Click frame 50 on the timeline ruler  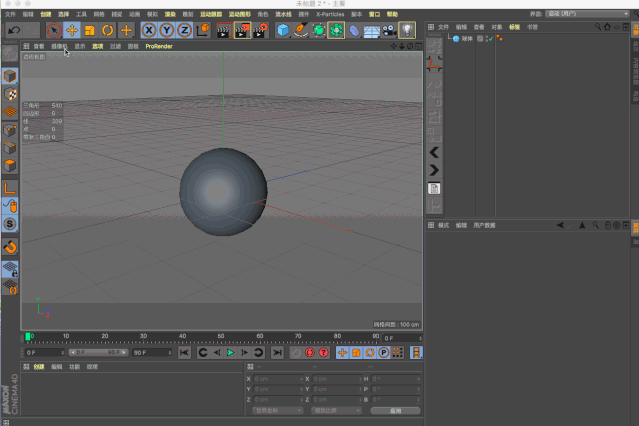tap(221, 338)
